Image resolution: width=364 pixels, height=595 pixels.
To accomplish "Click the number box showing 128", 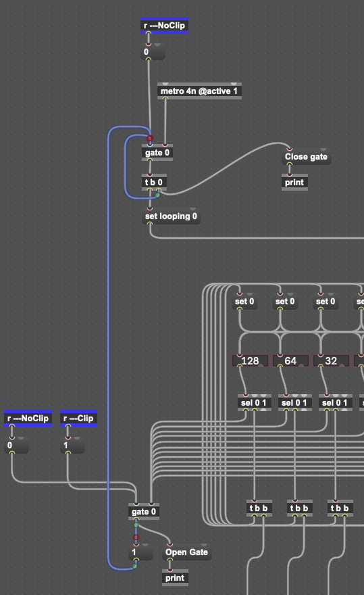I will coord(250,360).
